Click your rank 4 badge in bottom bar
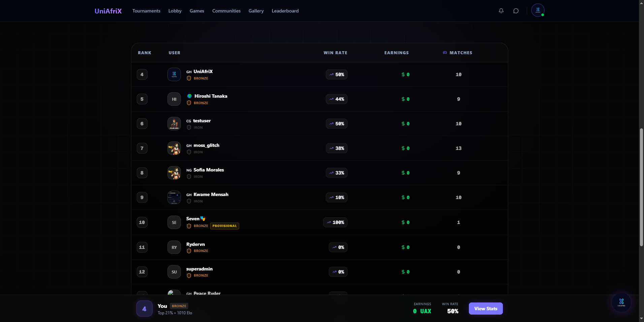The image size is (644, 322). (x=144, y=309)
